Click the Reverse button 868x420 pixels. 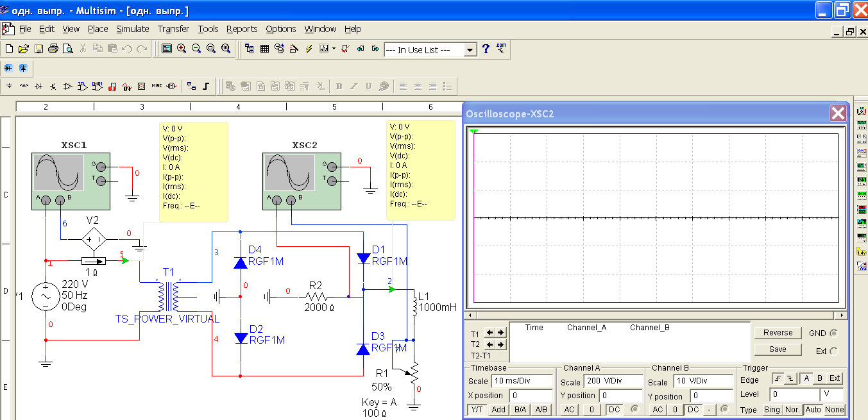pos(778,333)
